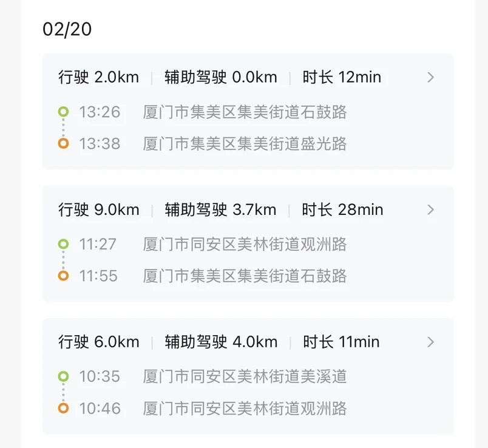Click orange end marker at 13:38
Image resolution: width=488 pixels, height=448 pixels.
tap(63, 144)
